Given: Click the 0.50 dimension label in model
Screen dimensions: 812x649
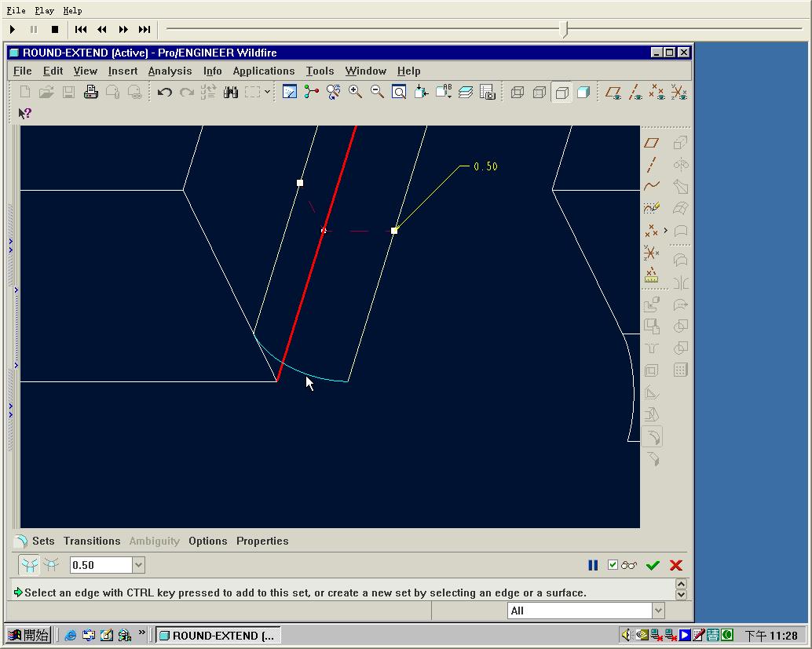Looking at the screenshot, I should (x=485, y=166).
